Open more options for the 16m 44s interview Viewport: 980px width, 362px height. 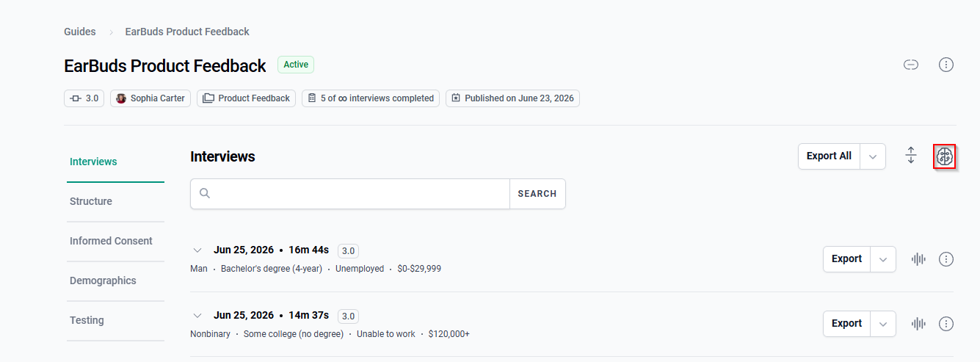[946, 259]
